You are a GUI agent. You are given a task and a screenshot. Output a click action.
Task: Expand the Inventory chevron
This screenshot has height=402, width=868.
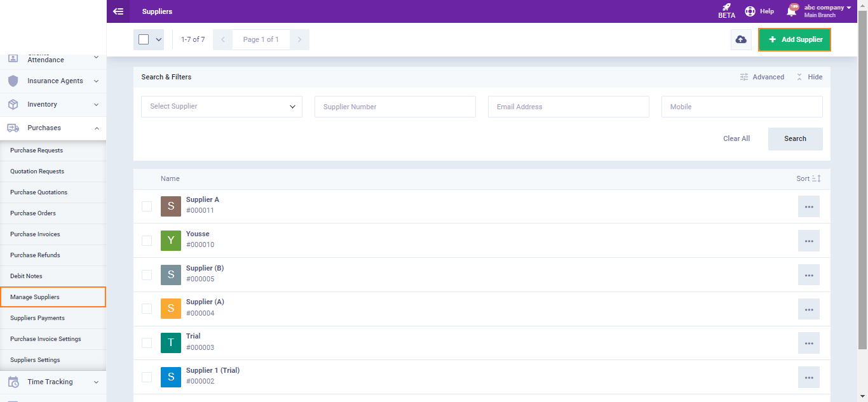(x=97, y=104)
